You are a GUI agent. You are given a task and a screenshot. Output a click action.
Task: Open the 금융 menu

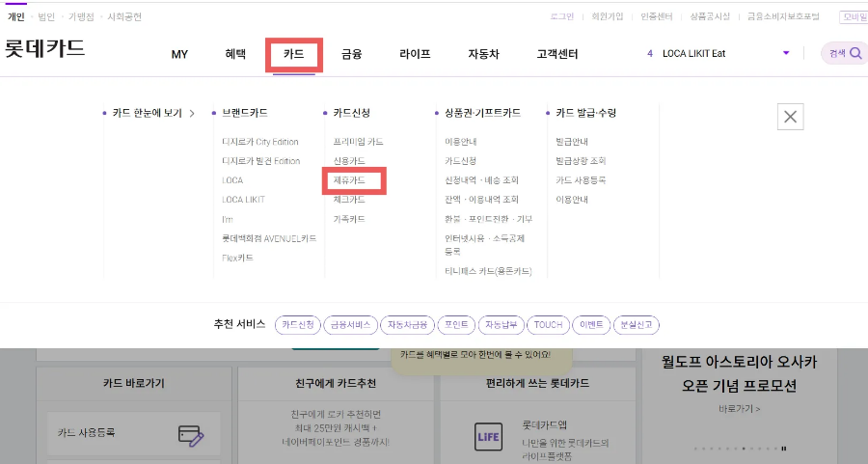click(351, 54)
